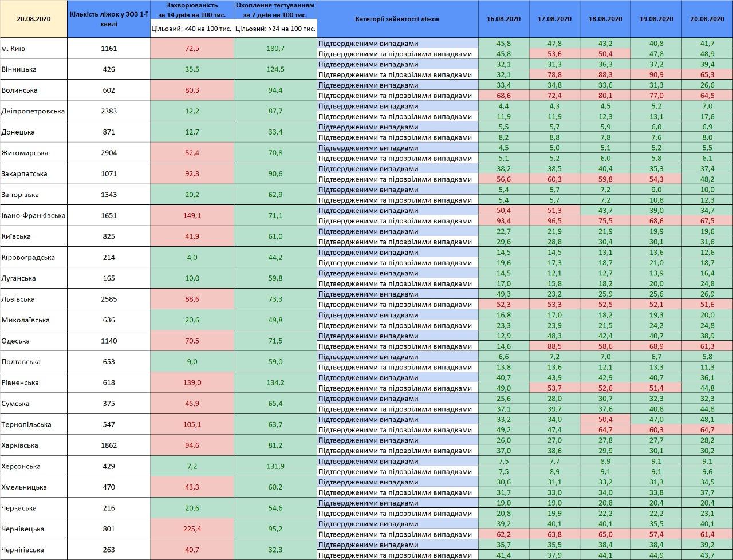Select the 18.08.2020 column header
This screenshot has height=560, width=733.
tap(605, 19)
